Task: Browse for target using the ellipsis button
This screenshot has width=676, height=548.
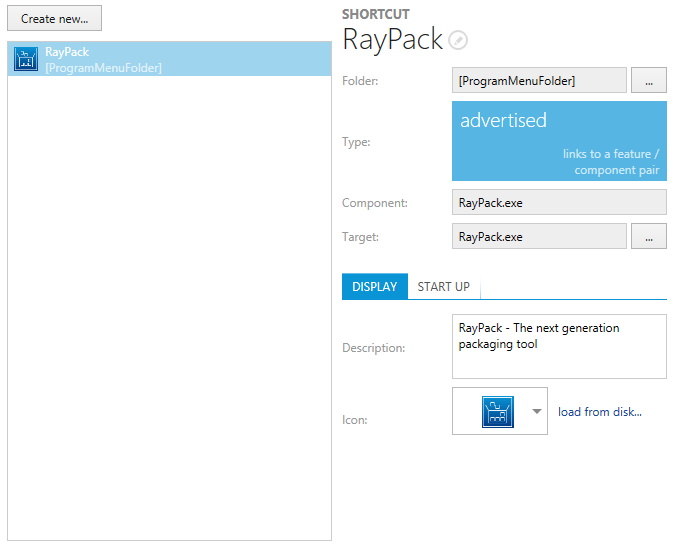Action: coord(648,237)
